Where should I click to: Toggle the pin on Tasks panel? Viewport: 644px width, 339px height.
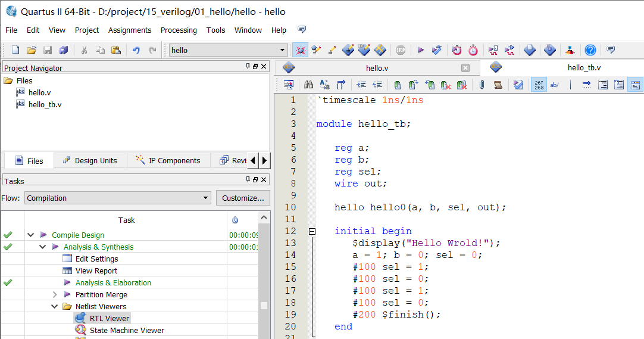coord(248,179)
